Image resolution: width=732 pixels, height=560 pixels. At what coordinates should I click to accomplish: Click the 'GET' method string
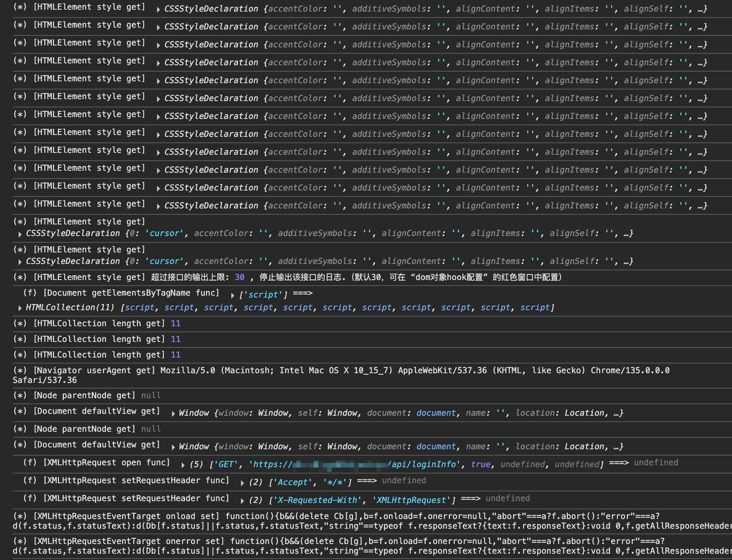tap(225, 465)
